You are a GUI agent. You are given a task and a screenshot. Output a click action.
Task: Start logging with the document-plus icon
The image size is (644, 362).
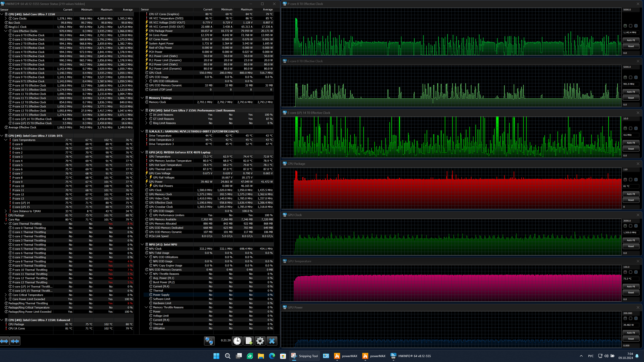(249, 341)
